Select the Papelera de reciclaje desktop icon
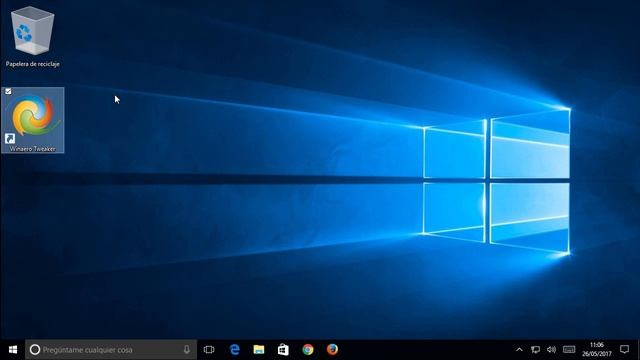Screen dimensions: 640x360 (32, 31)
